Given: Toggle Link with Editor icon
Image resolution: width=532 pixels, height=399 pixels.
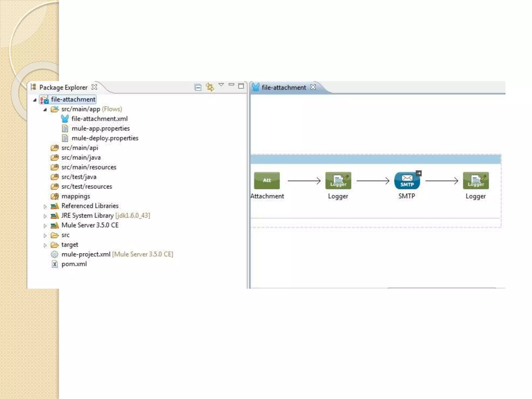Looking at the screenshot, I should pyautogui.click(x=210, y=87).
